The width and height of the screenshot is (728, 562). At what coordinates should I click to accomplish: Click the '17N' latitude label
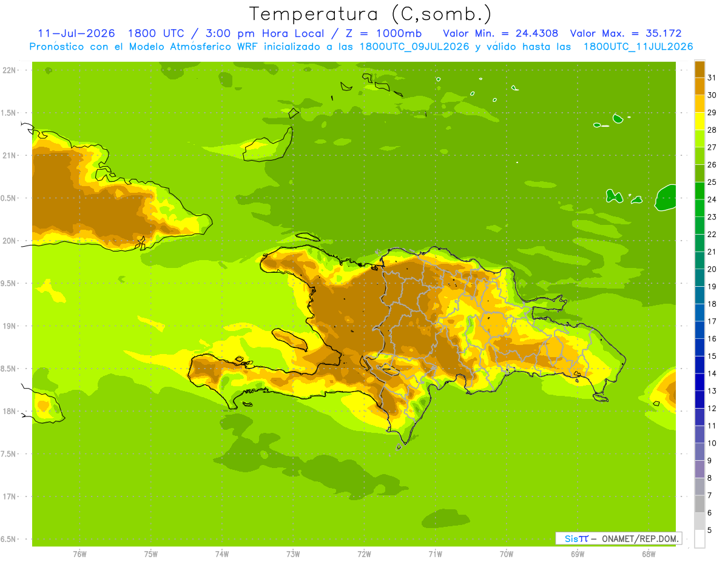[x=10, y=497]
